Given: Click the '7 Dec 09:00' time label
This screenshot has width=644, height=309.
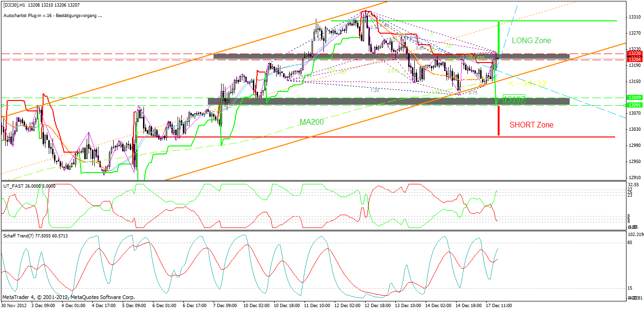Looking at the screenshot, I should coord(226,305).
